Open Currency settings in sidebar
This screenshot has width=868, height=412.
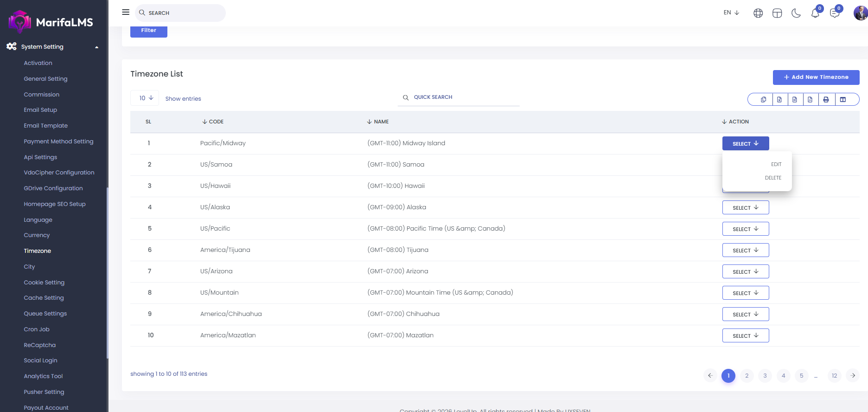pos(37,235)
